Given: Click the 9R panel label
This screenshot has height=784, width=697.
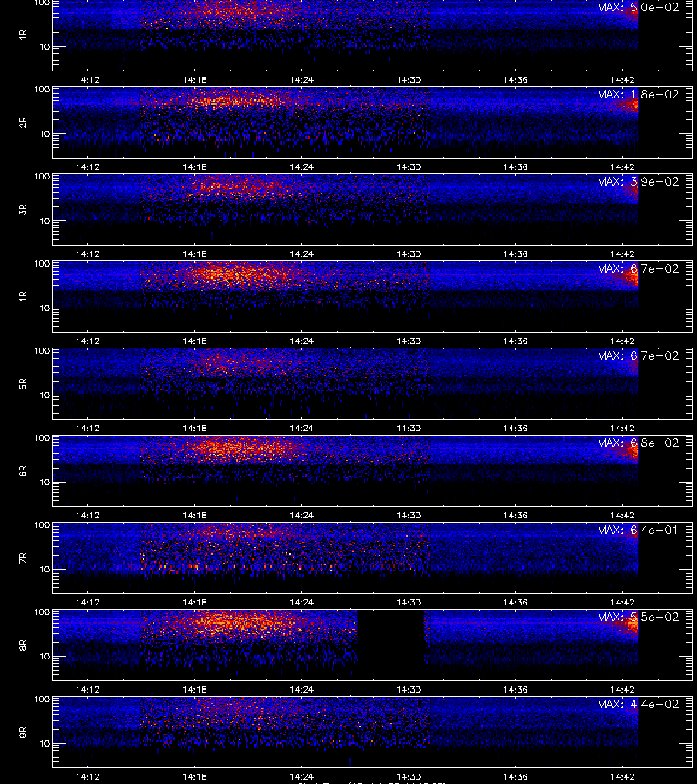Looking at the screenshot, I should click(23, 732).
